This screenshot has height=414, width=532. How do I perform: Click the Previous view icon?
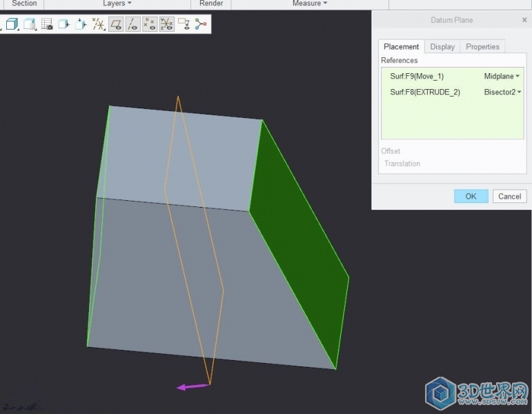pyautogui.click(x=63, y=24)
